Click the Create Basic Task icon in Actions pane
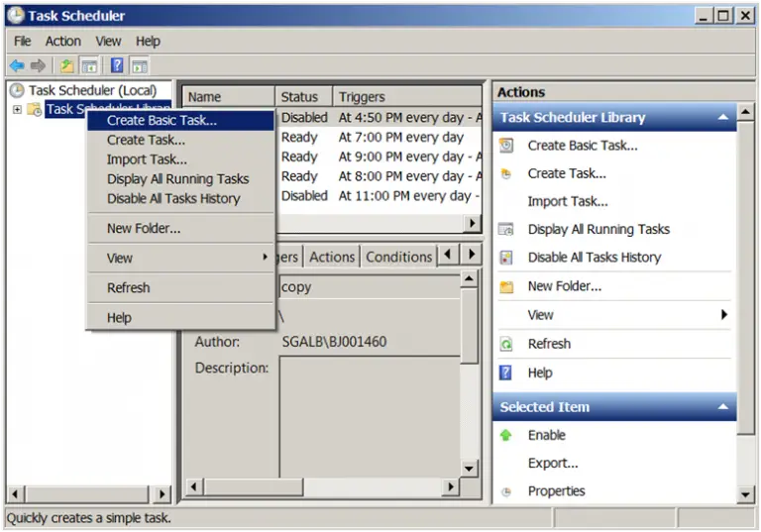The height and width of the screenshot is (532, 761). 506,145
